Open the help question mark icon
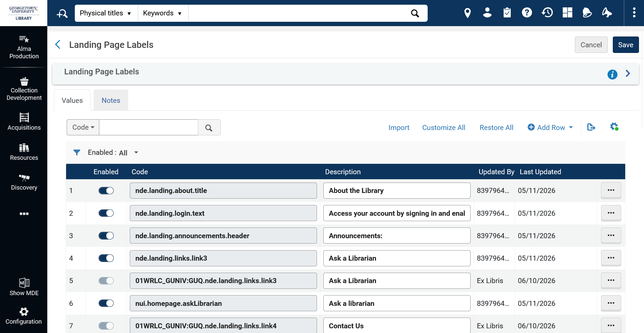This screenshot has width=644, height=333. click(x=527, y=13)
